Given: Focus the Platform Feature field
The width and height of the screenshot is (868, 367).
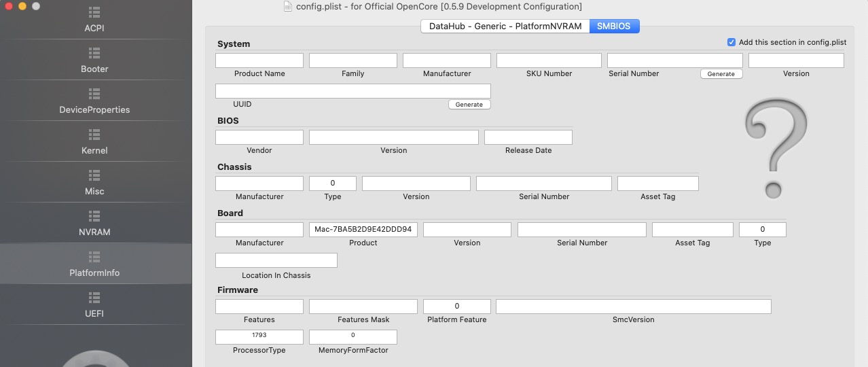Looking at the screenshot, I should point(457,307).
